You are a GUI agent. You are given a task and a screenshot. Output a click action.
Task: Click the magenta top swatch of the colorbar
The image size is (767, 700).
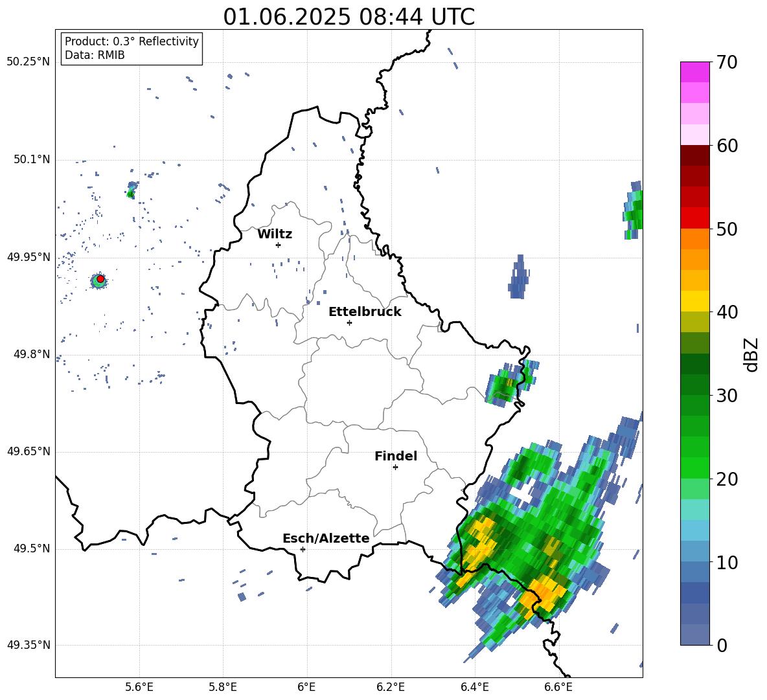coord(694,72)
